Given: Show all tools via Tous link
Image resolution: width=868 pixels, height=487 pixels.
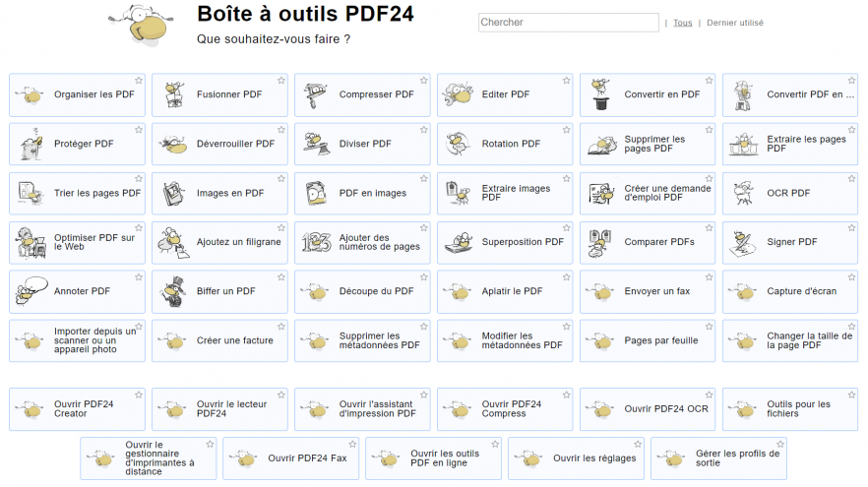Looking at the screenshot, I should (x=683, y=23).
